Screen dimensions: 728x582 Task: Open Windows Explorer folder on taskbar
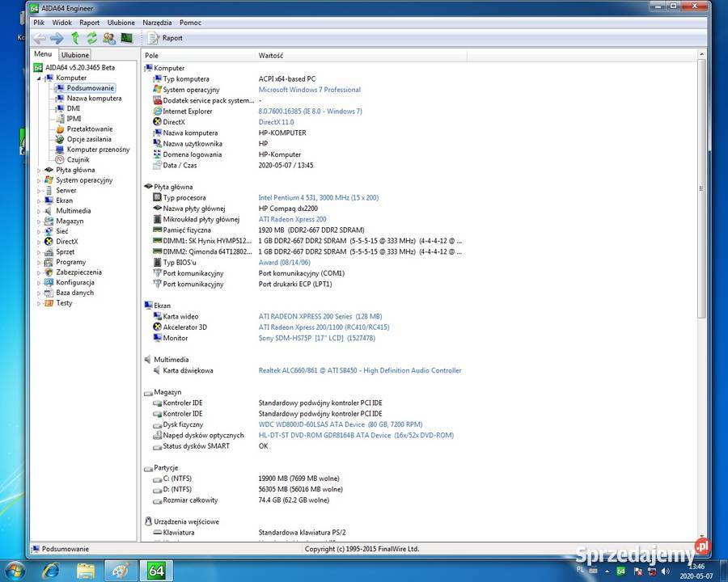(86, 571)
